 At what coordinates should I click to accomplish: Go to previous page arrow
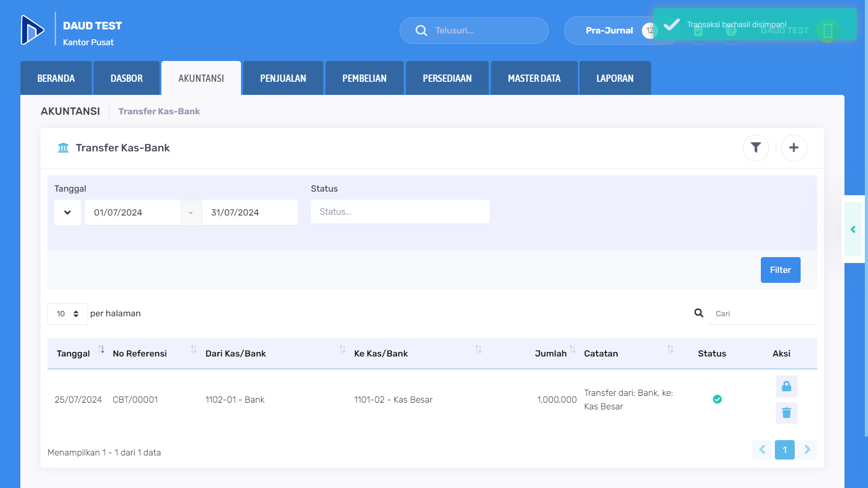click(x=762, y=450)
